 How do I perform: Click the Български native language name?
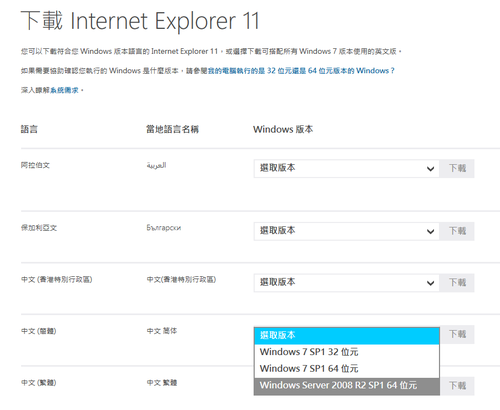[164, 228]
